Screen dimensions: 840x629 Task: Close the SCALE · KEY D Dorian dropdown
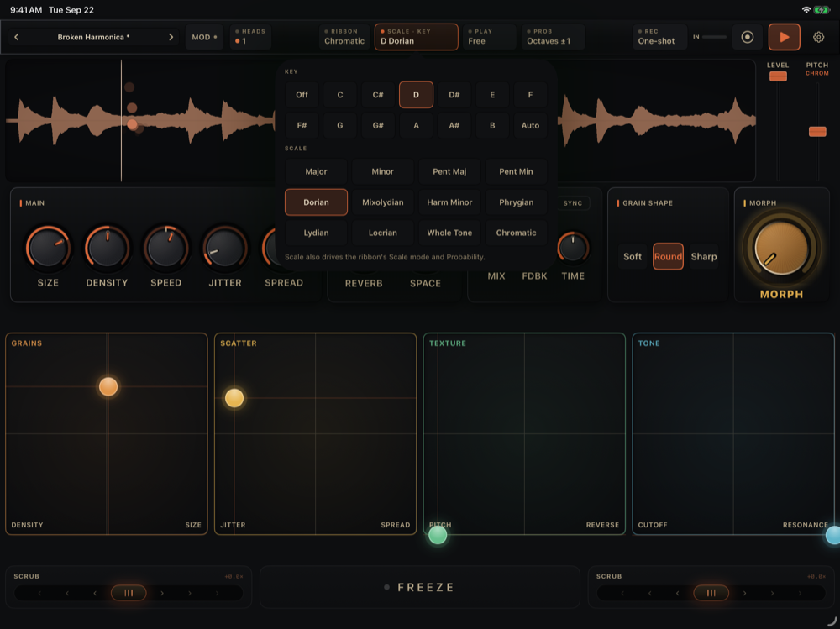pyautogui.click(x=417, y=37)
